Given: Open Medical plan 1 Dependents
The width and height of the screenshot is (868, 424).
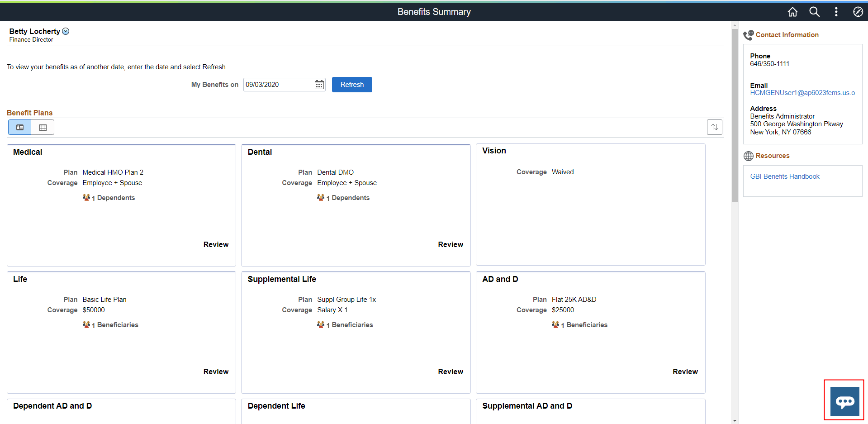Looking at the screenshot, I should [113, 198].
